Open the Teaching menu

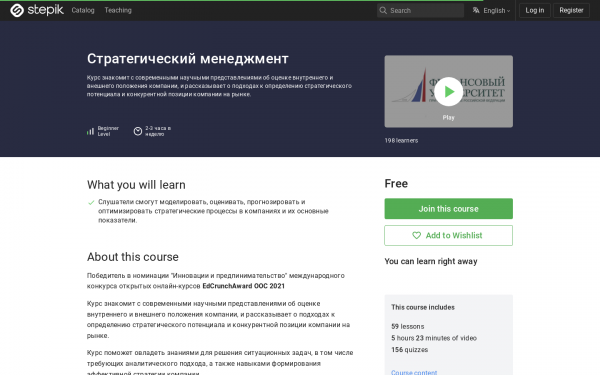coord(118,10)
